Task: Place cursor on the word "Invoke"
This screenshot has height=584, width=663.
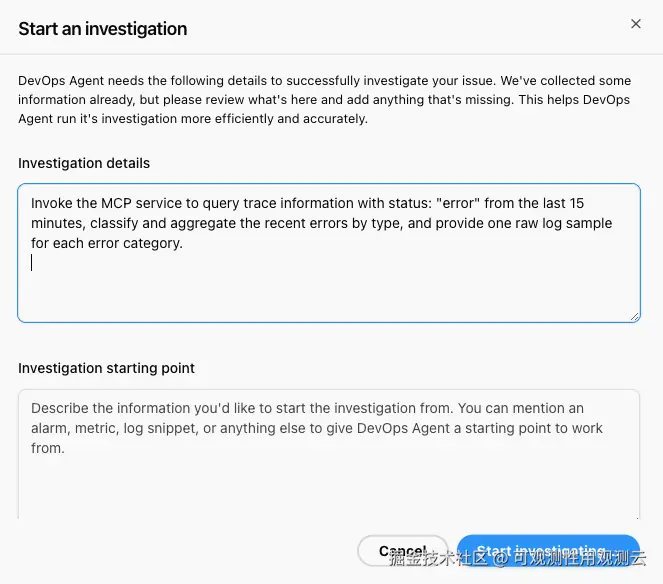Action: [x=52, y=202]
